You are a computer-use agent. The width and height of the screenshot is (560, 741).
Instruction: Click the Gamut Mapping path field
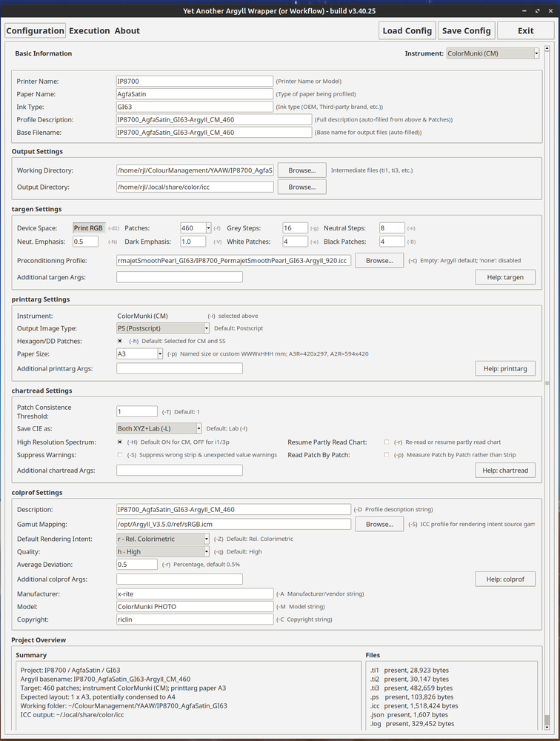(x=233, y=524)
